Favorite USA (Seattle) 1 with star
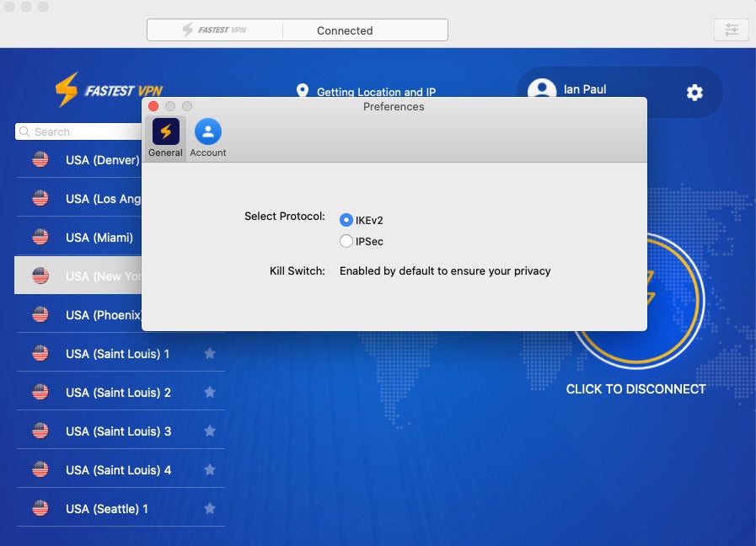This screenshot has width=756, height=546. (x=210, y=508)
